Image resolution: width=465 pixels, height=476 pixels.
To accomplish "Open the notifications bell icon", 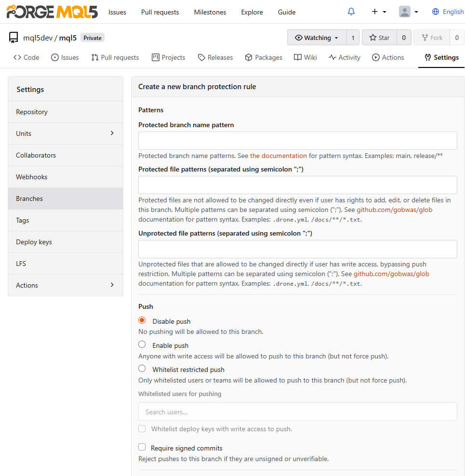I will [351, 12].
